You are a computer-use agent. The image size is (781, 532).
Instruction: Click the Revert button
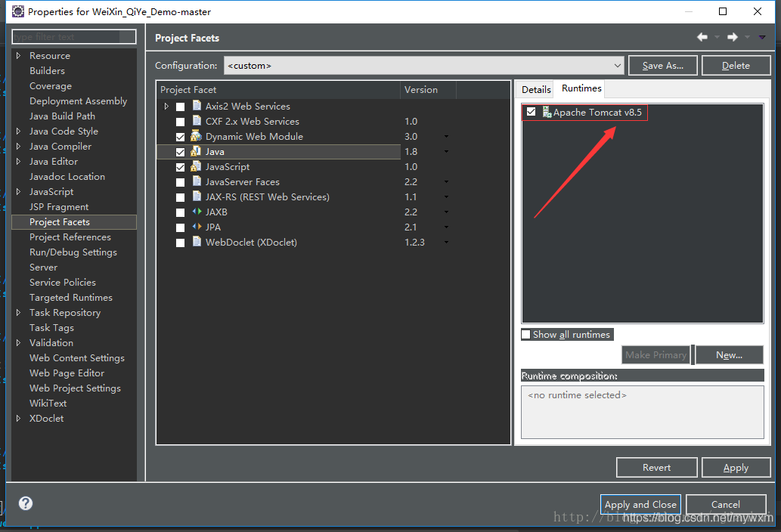pyautogui.click(x=656, y=467)
